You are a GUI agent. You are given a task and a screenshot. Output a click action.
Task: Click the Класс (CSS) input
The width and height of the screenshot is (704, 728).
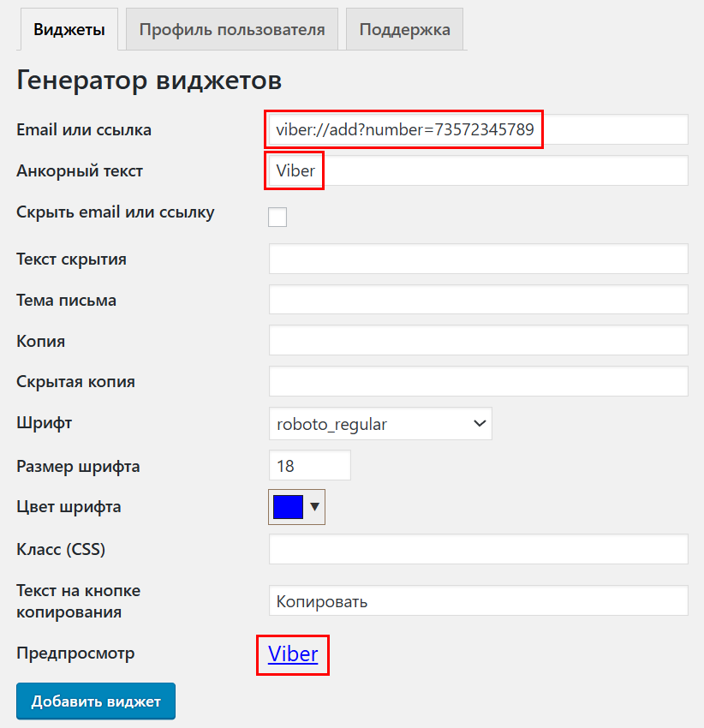pyautogui.click(x=478, y=549)
